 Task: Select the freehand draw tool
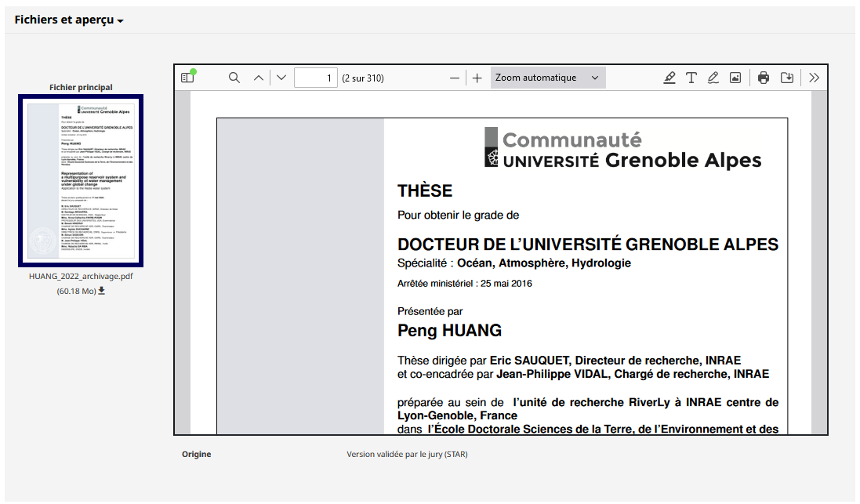(713, 78)
